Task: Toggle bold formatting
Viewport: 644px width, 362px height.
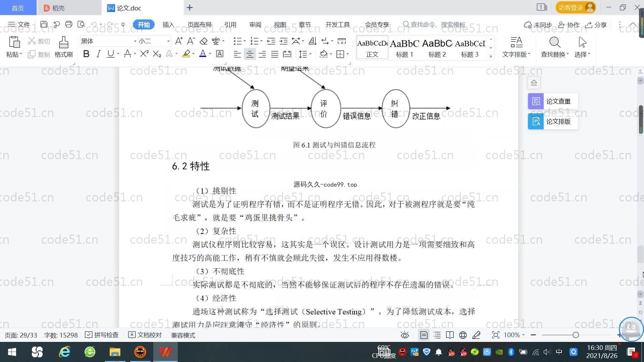Action: pyautogui.click(x=86, y=54)
